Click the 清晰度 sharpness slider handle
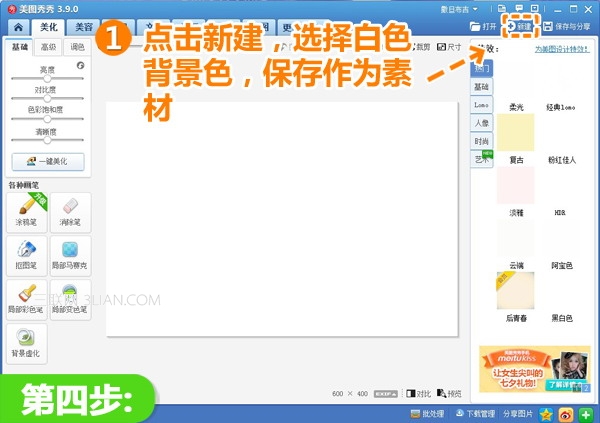The height and width of the screenshot is (423, 600). [x=47, y=140]
